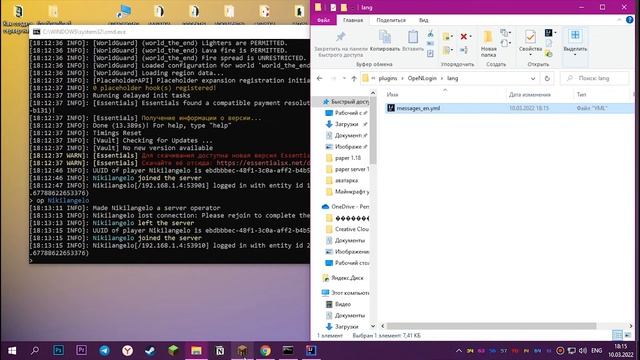The image size is (640, 360).
Task: Click the Explorer help question mark icon
Action: [630, 20]
